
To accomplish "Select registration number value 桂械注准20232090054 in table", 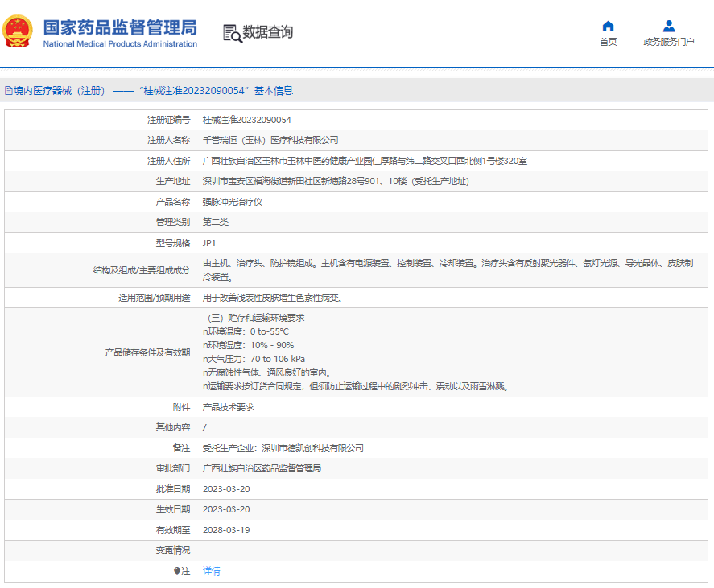I will coord(247,120).
